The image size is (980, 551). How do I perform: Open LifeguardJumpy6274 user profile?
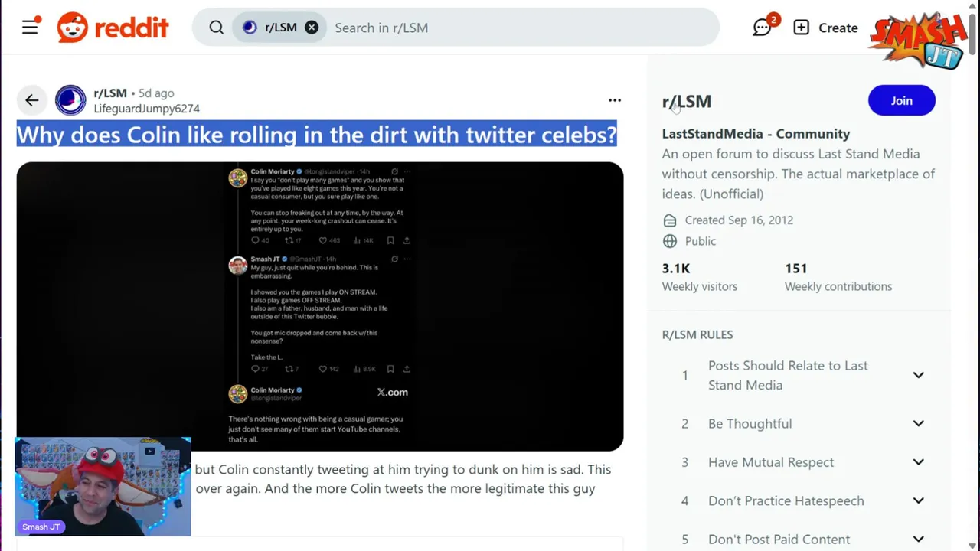tap(146, 109)
